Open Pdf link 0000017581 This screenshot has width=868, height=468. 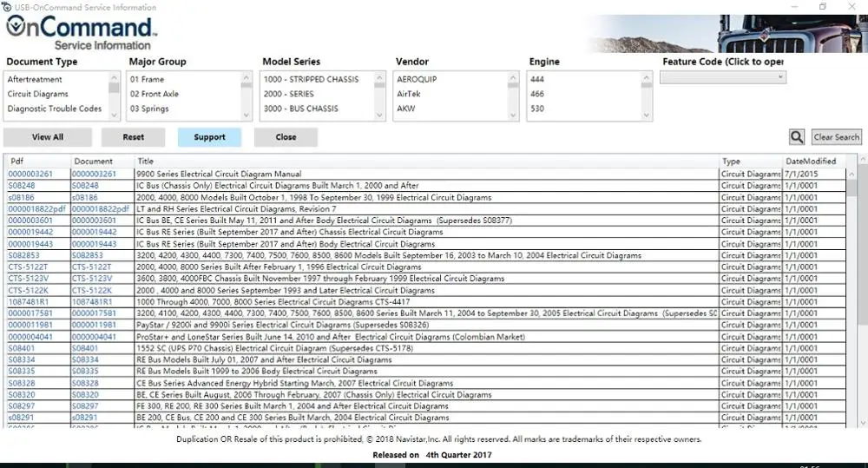[30, 313]
